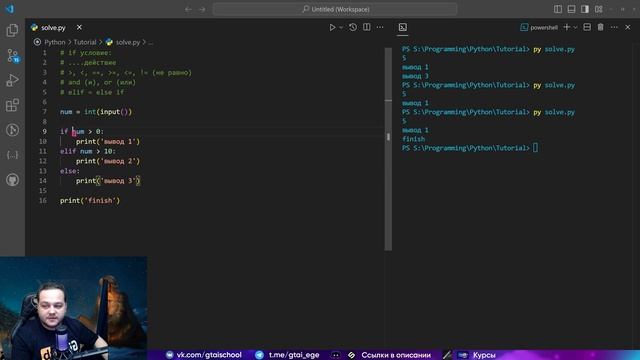Click 'finish' output in terminal
The image size is (640, 360).
[x=413, y=139]
